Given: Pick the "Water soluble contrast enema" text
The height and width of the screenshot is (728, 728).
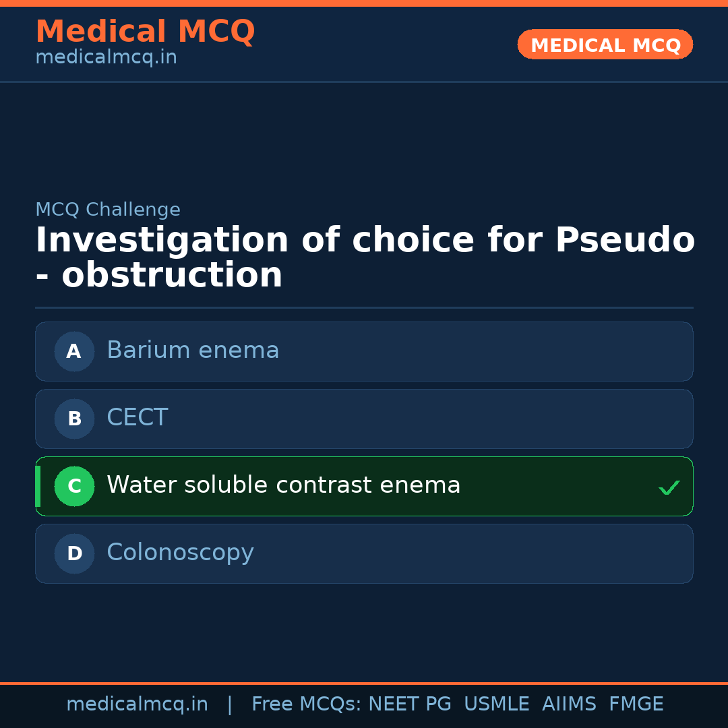Looking at the screenshot, I should (283, 485).
